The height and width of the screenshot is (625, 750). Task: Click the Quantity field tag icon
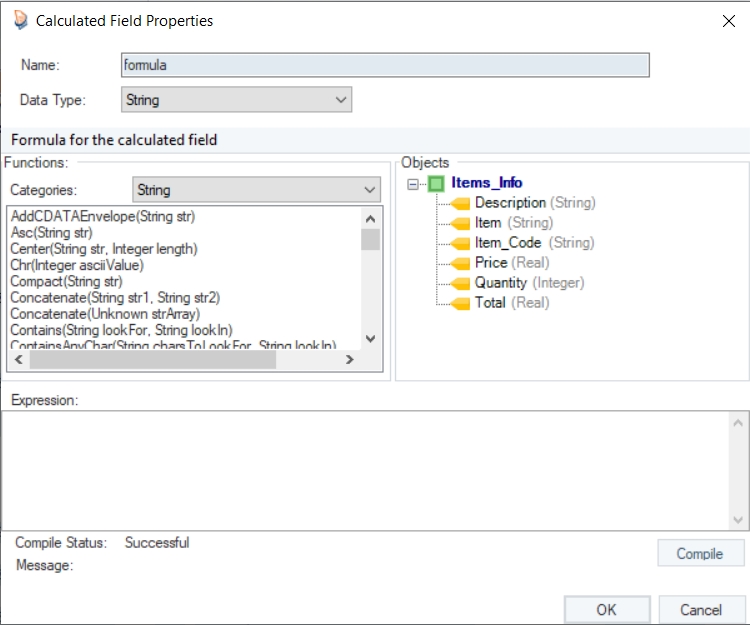[460, 283]
